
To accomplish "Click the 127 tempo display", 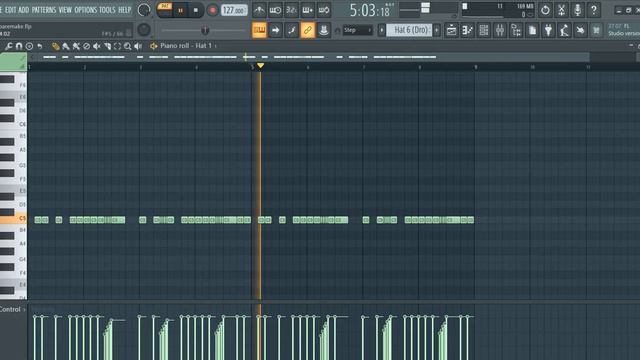I will tap(234, 10).
